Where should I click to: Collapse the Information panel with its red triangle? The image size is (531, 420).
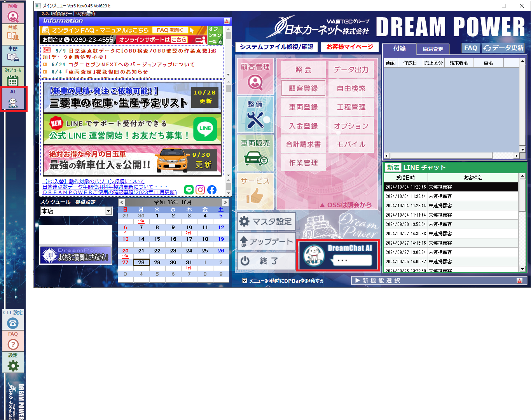227,21
